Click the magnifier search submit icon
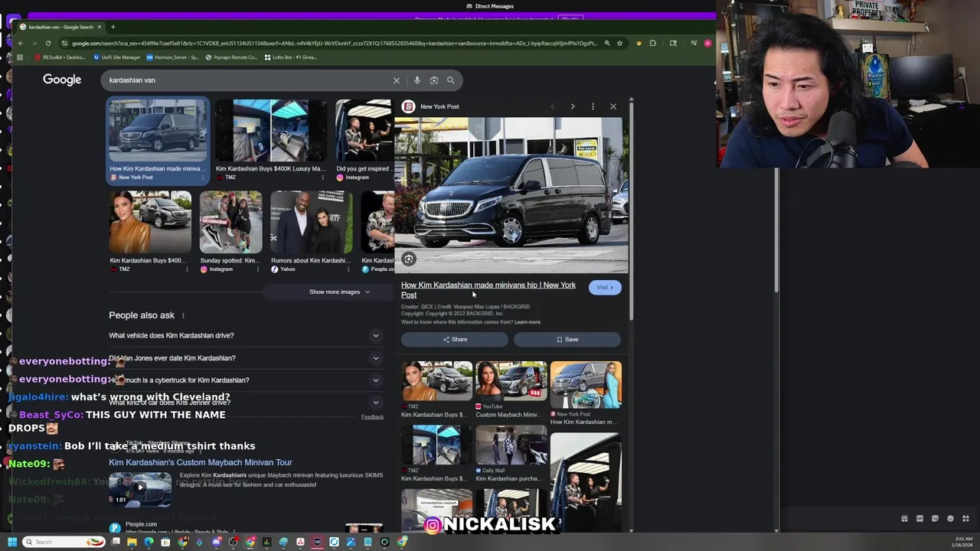This screenshot has width=980, height=551. [451, 80]
